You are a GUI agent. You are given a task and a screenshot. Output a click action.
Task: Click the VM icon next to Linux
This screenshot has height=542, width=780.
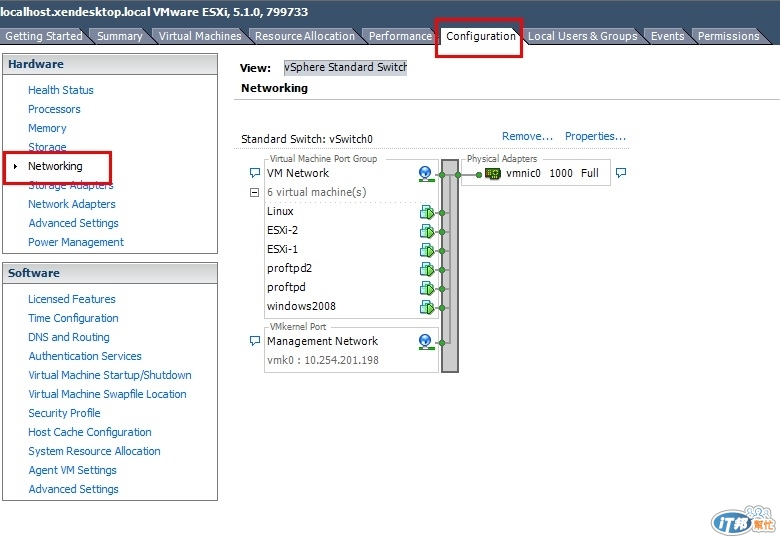point(427,212)
